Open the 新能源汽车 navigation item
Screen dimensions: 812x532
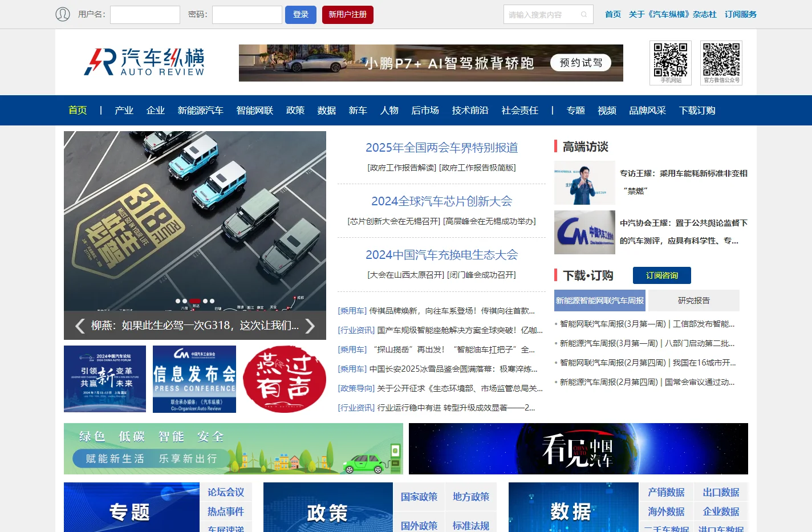(200, 110)
